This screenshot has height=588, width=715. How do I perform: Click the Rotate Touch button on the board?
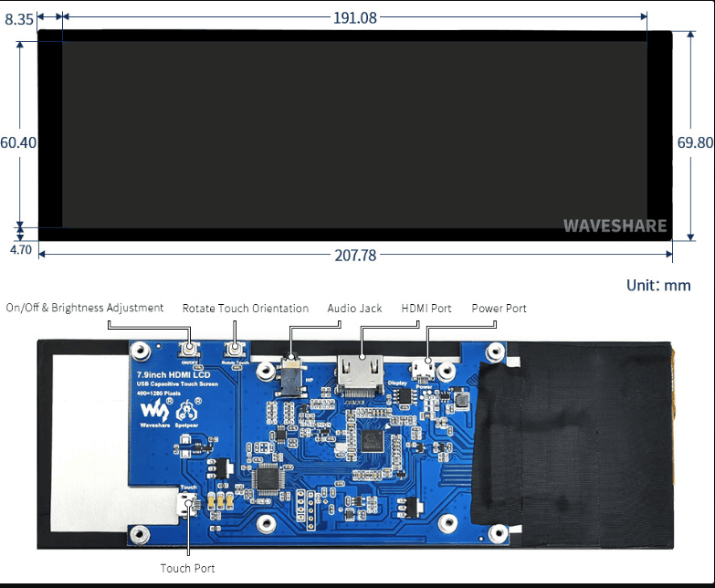tap(235, 350)
